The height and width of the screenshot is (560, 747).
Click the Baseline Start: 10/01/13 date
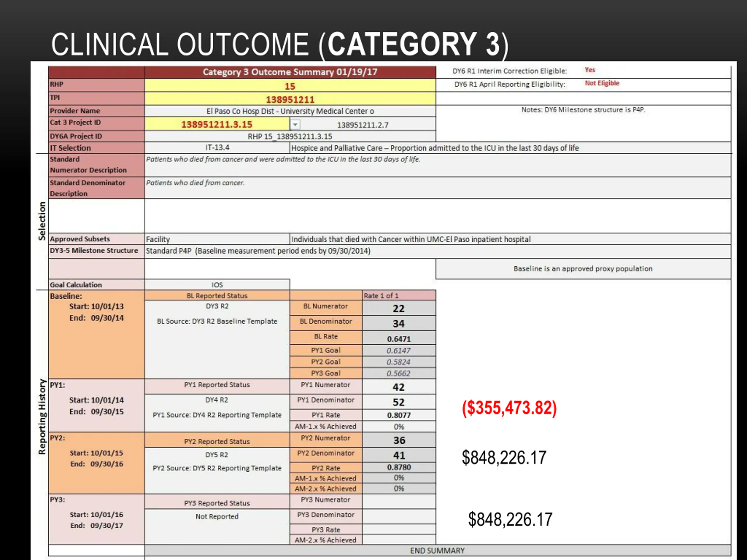coord(97,307)
